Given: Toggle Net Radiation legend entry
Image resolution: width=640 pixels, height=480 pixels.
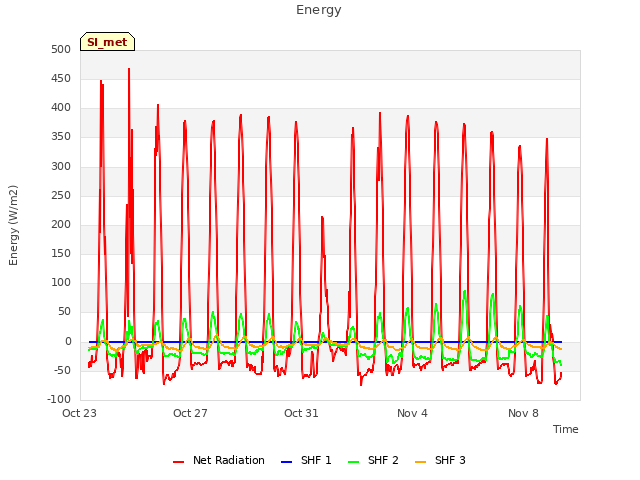Looking at the screenshot, I should tap(218, 460).
